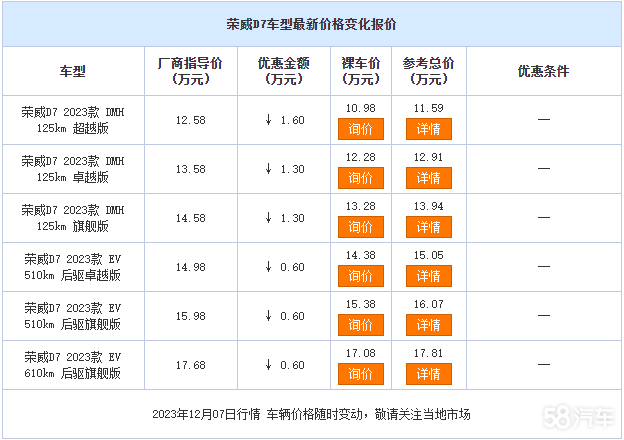Viewport: 624px width, 440px height.
Task: Click reference total price 11.59
Action: 429,108
